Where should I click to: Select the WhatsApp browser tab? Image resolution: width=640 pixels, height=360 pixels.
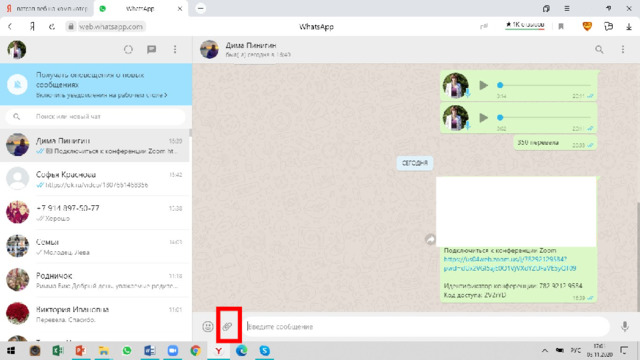pos(140,9)
